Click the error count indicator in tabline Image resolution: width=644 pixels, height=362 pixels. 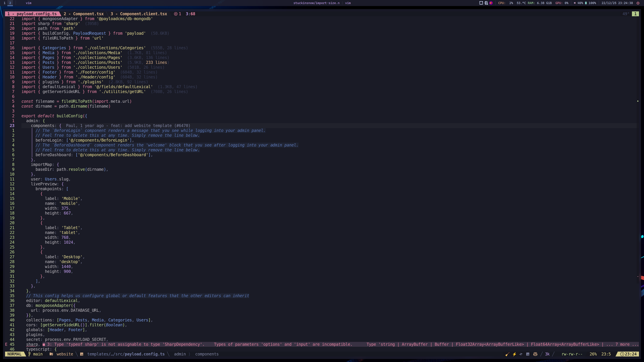point(177,14)
